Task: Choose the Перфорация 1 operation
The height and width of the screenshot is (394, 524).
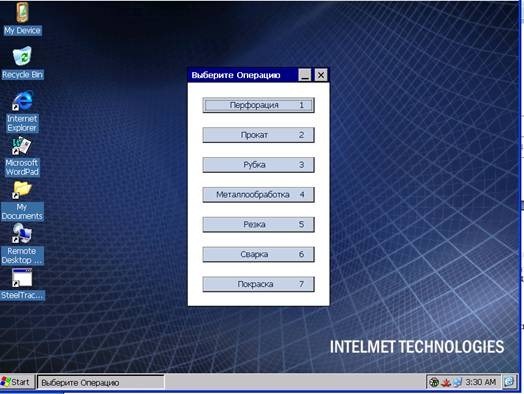Action: tap(258, 105)
